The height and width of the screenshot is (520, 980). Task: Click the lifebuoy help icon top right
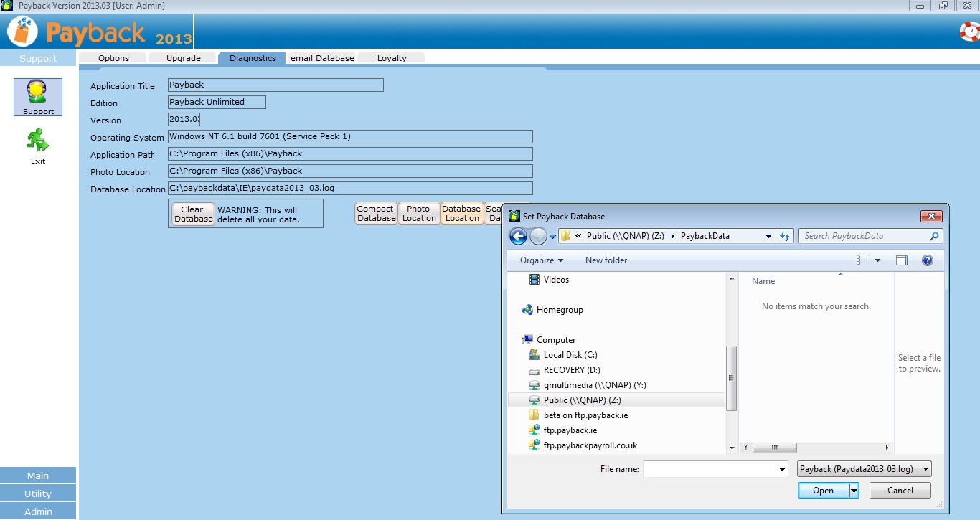click(969, 32)
